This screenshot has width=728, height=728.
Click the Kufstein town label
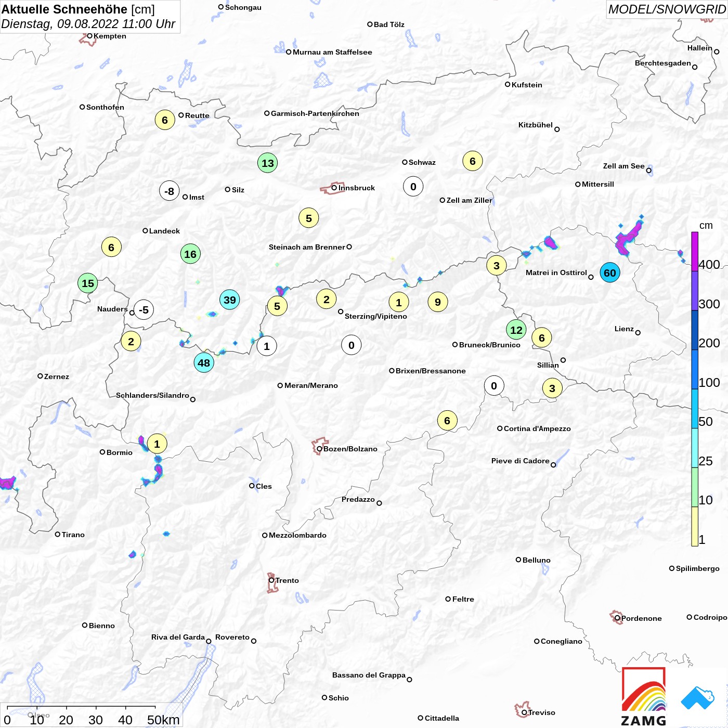(x=527, y=85)
